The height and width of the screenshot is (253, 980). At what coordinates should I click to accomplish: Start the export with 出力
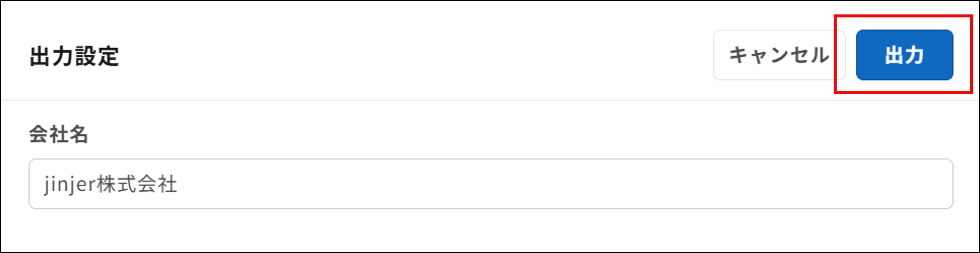(904, 55)
